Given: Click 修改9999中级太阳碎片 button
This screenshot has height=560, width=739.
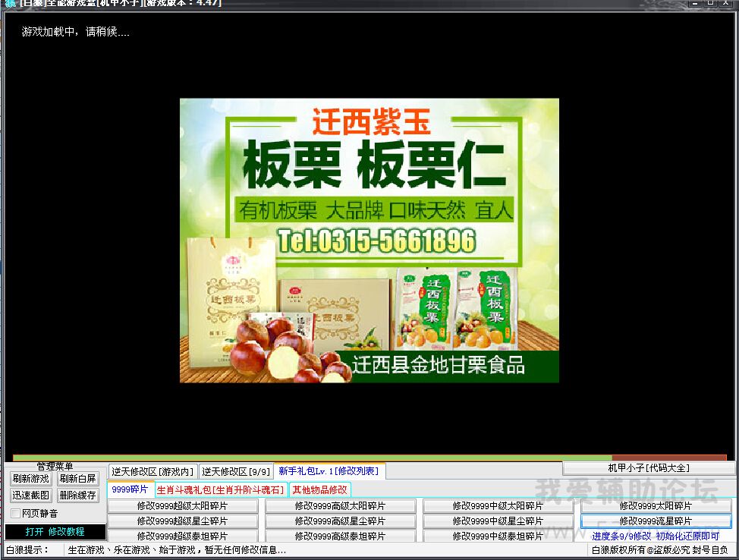Looking at the screenshot, I should tap(498, 506).
